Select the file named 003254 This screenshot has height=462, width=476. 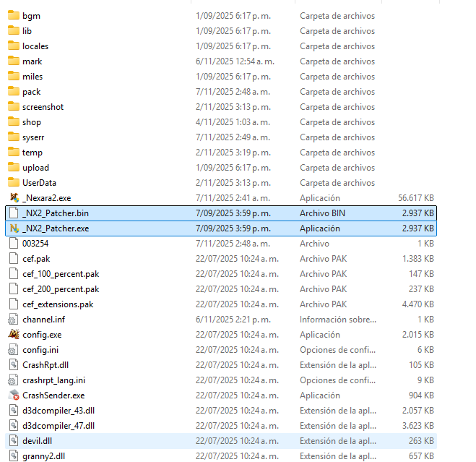[35, 244]
